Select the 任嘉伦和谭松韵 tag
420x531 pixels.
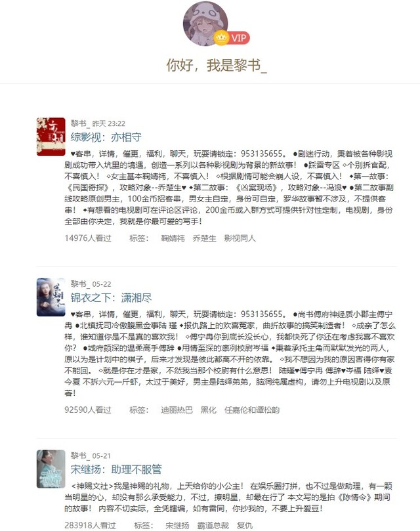pos(251,410)
